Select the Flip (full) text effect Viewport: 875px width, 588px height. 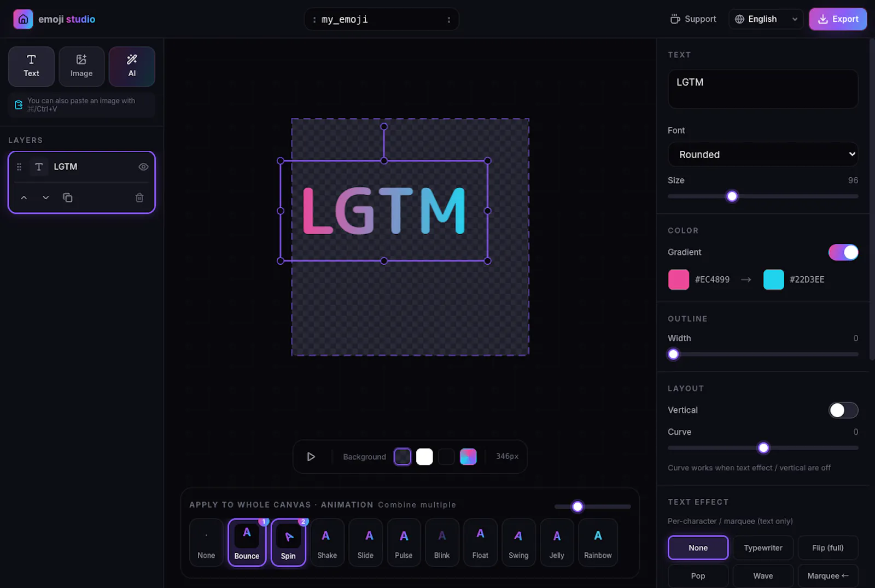827,548
